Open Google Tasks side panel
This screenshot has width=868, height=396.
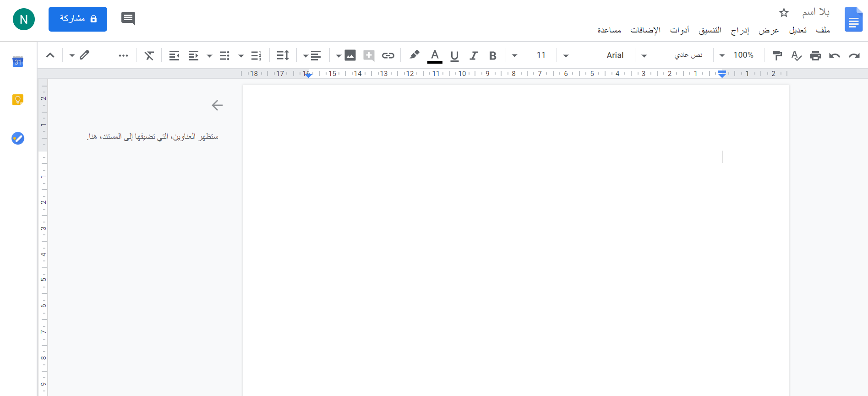[18, 138]
